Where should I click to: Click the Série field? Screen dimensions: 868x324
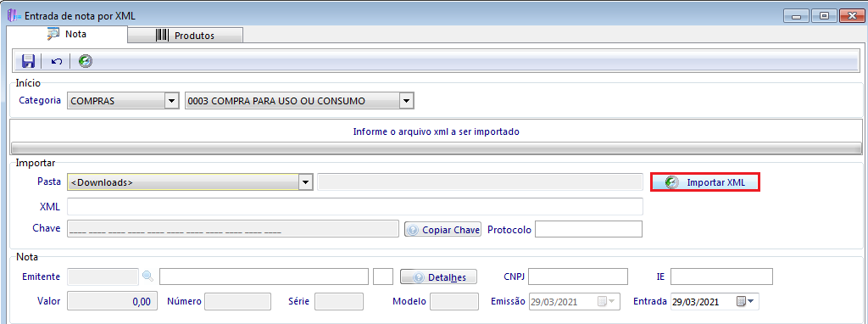click(339, 302)
